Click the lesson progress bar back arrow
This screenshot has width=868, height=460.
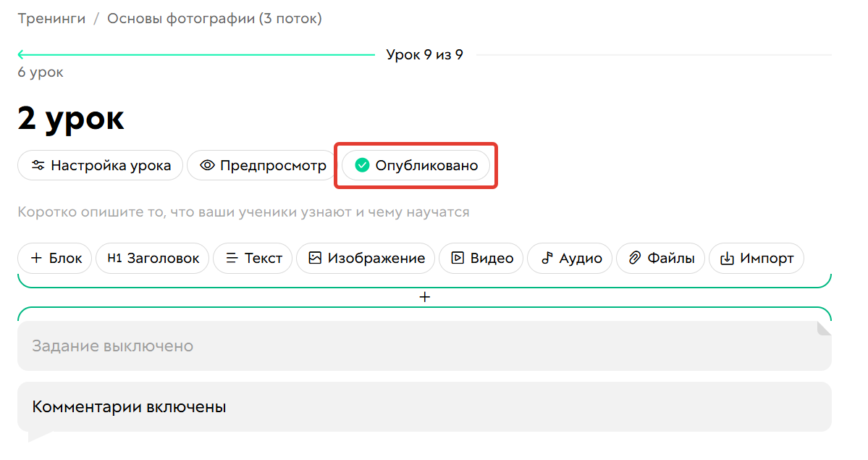click(20, 54)
